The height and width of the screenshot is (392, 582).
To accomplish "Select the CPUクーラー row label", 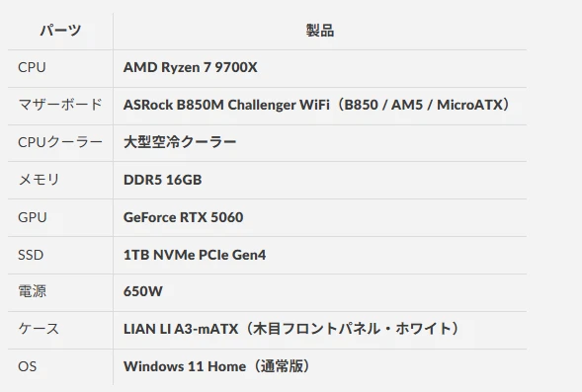I will pyautogui.click(x=60, y=142).
